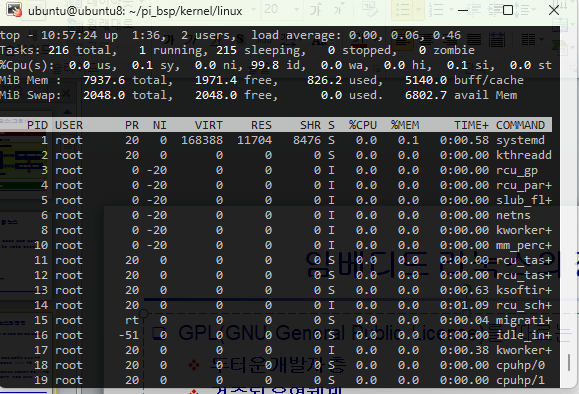Click the terminal app icon in title bar
The image size is (579, 394).
(x=14, y=10)
